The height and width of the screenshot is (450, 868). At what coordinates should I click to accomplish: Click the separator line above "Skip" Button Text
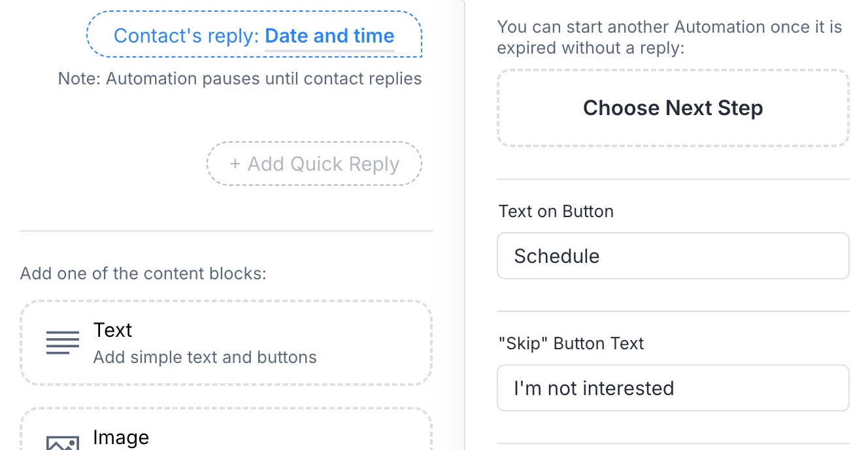[x=673, y=311]
